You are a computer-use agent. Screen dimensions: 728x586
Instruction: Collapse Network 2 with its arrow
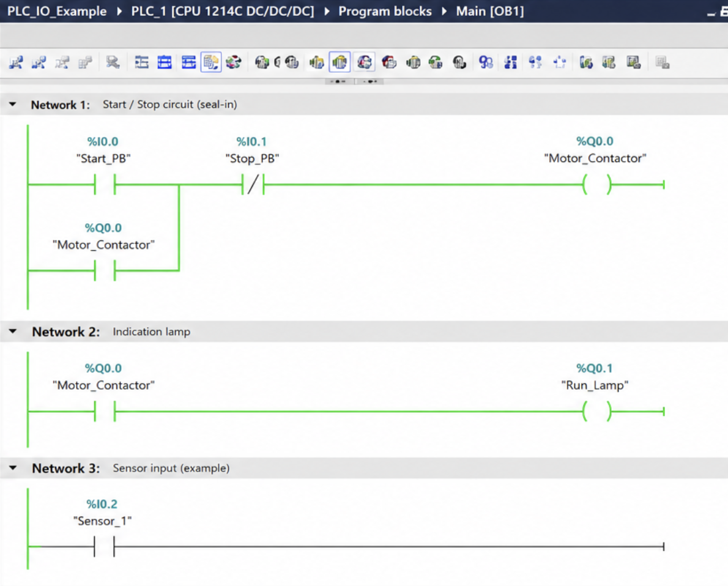[x=12, y=332]
